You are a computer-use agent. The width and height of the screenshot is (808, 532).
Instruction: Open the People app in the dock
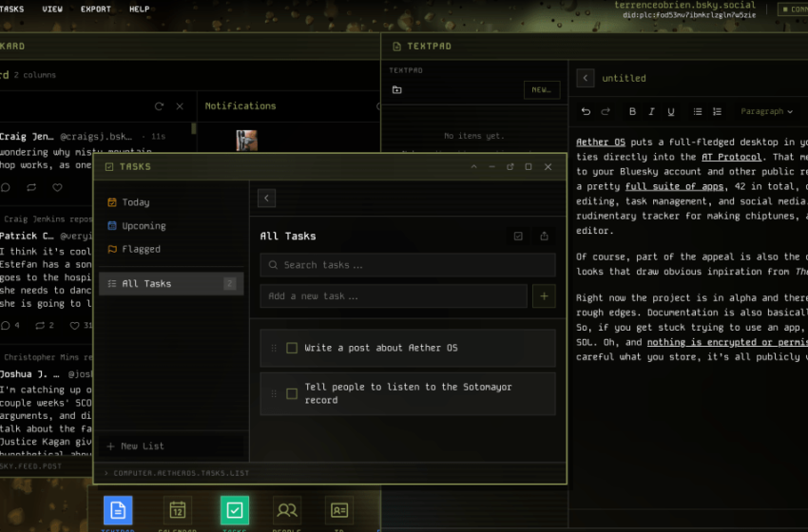286,510
